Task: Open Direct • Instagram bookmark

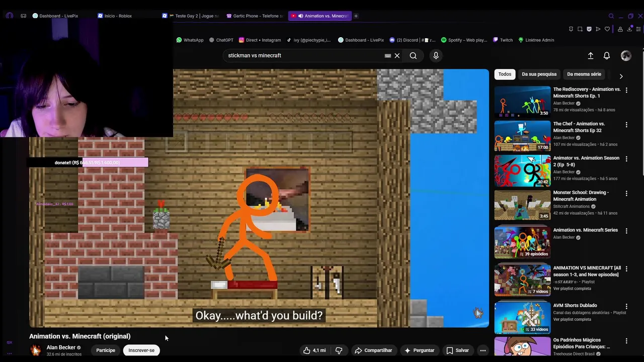Action: point(260,40)
